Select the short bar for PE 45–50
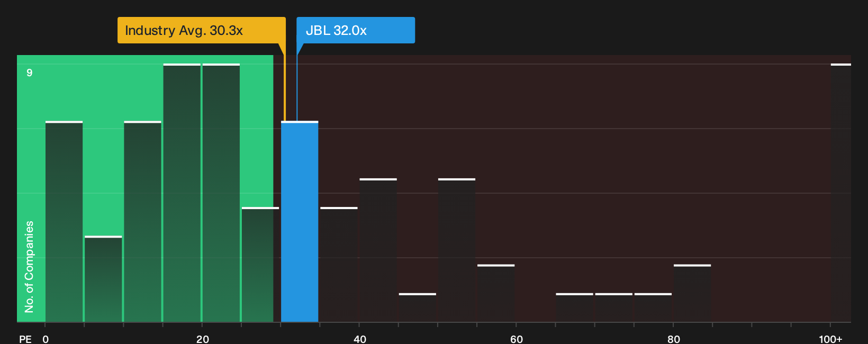Image resolution: width=868 pixels, height=344 pixels. pyautogui.click(x=418, y=308)
